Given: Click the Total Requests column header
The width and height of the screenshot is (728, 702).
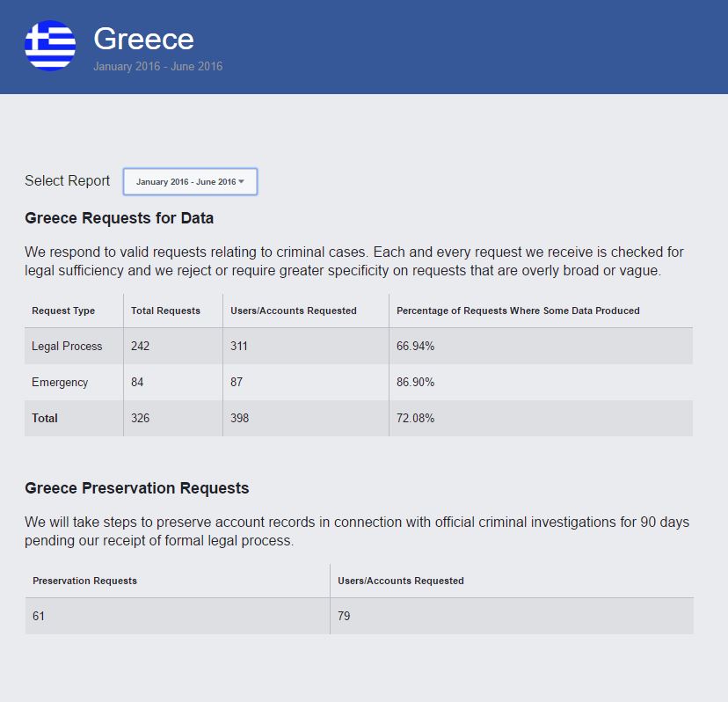Looking at the screenshot, I should pyautogui.click(x=165, y=311).
